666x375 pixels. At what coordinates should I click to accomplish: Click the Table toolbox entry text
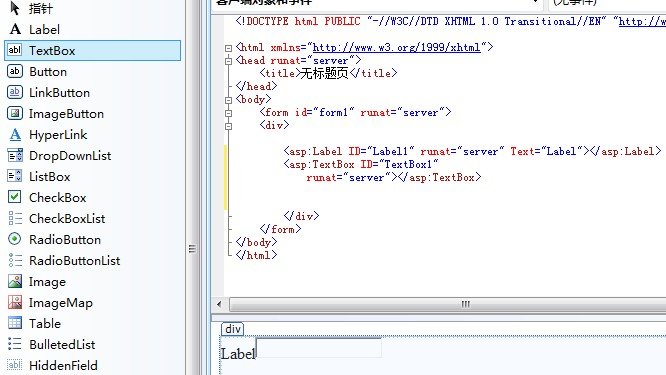pos(45,324)
